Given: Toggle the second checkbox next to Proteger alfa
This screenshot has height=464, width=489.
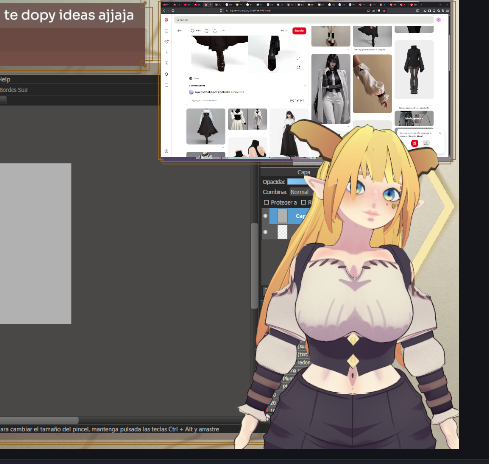Looking at the screenshot, I should click(303, 202).
